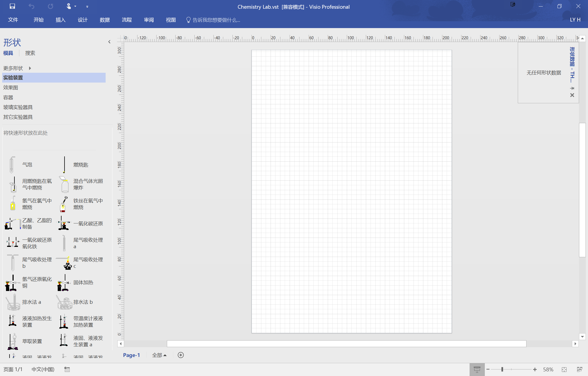The width and height of the screenshot is (588, 376).
Task: Open the 玻璃实验器具 stencil
Action: click(x=17, y=107)
